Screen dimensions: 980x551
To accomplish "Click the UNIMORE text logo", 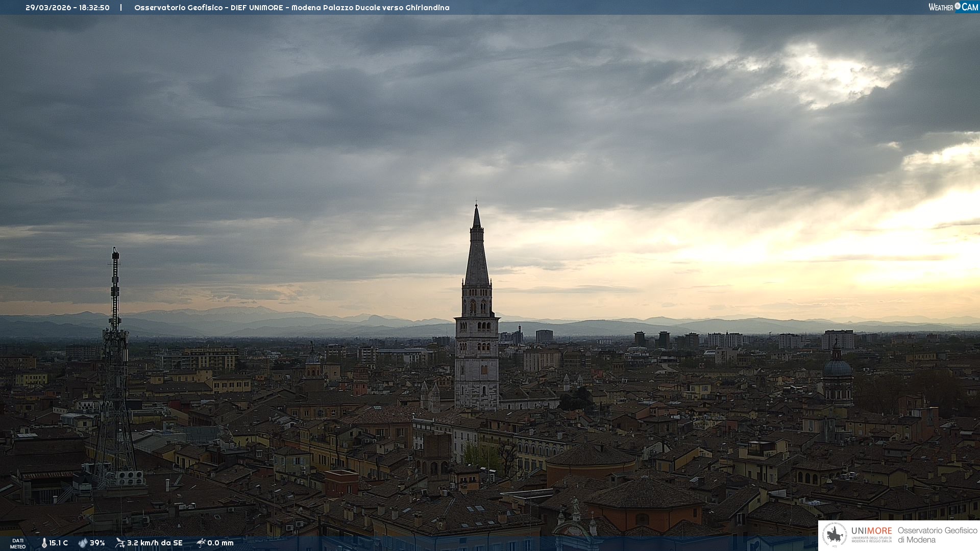I will coord(871,531).
